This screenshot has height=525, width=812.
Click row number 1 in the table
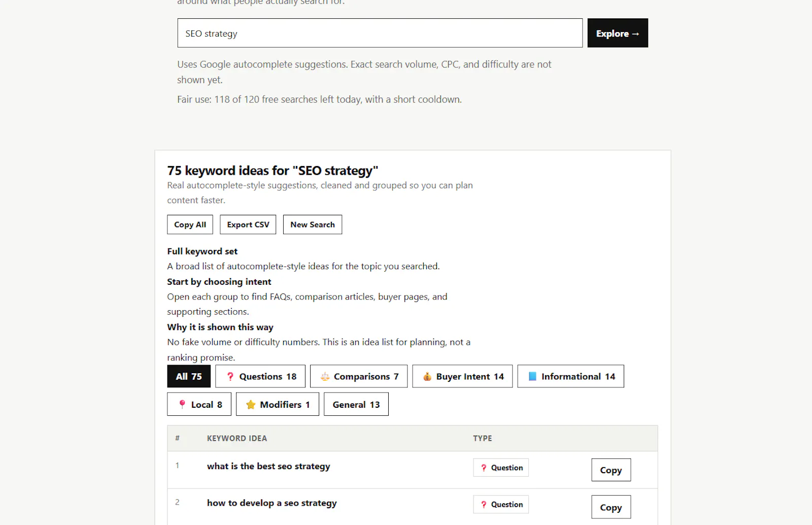tap(177, 465)
